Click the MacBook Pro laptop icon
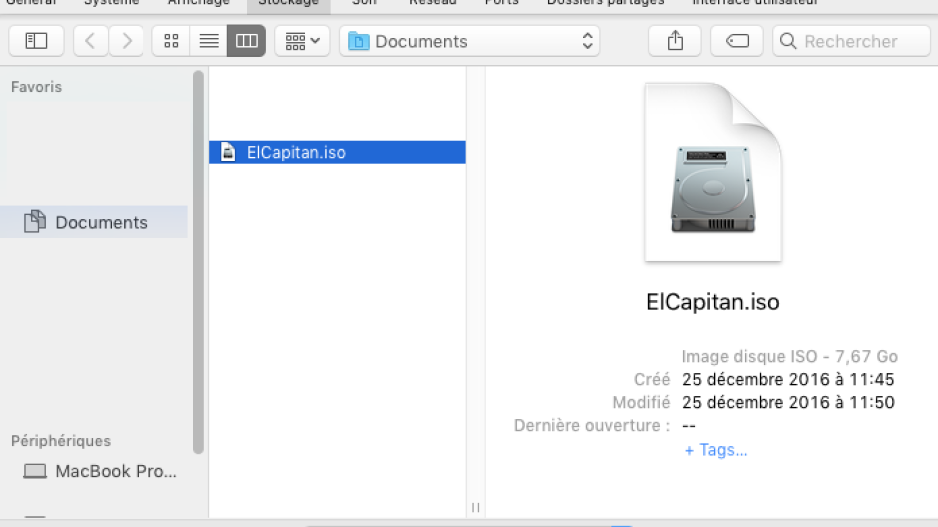The image size is (938, 527). click(35, 471)
